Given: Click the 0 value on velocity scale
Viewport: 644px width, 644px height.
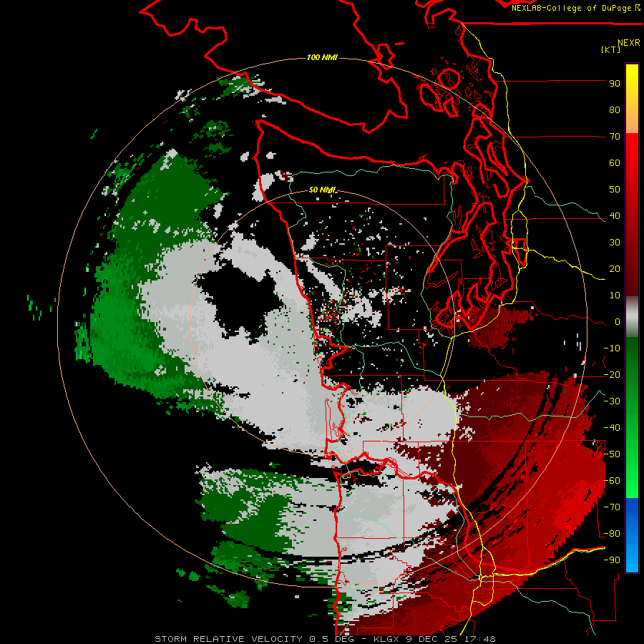Looking at the screenshot, I should (x=618, y=322).
